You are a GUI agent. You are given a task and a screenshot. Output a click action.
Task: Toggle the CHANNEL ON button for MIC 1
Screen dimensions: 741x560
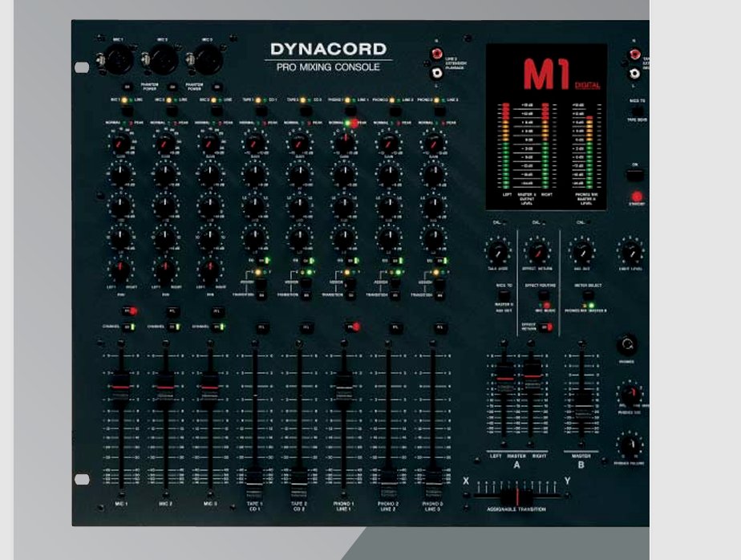pos(128,327)
